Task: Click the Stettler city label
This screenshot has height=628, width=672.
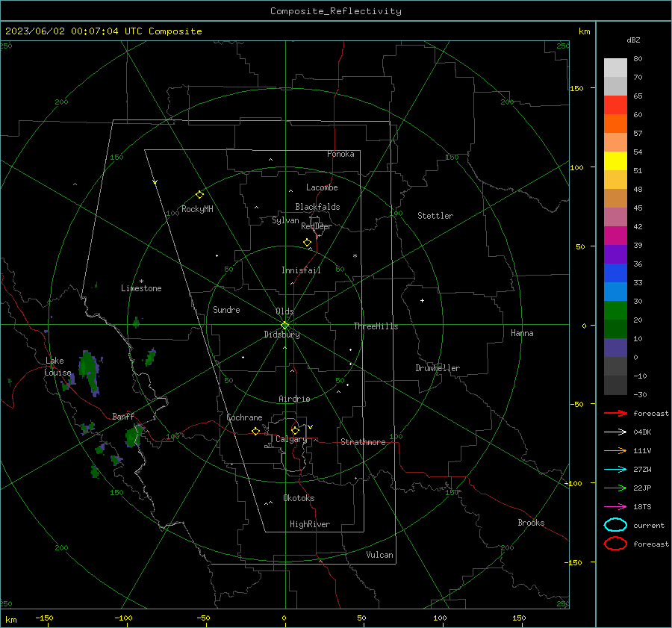Action: [435, 216]
